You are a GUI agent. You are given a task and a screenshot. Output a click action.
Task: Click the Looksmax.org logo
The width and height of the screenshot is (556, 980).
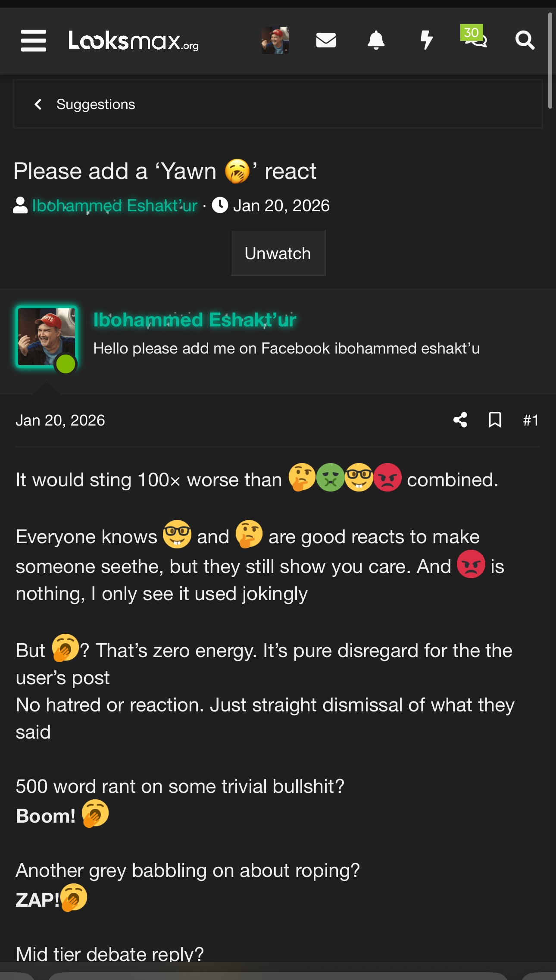[x=134, y=41]
